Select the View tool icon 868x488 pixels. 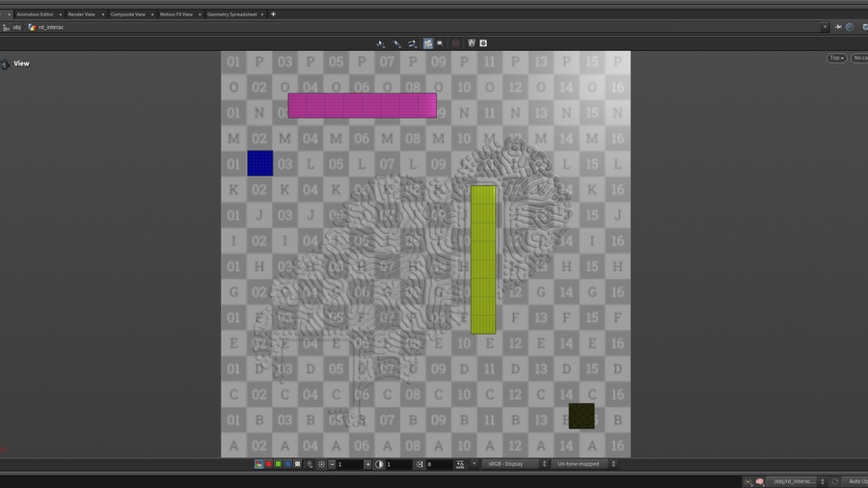6,64
